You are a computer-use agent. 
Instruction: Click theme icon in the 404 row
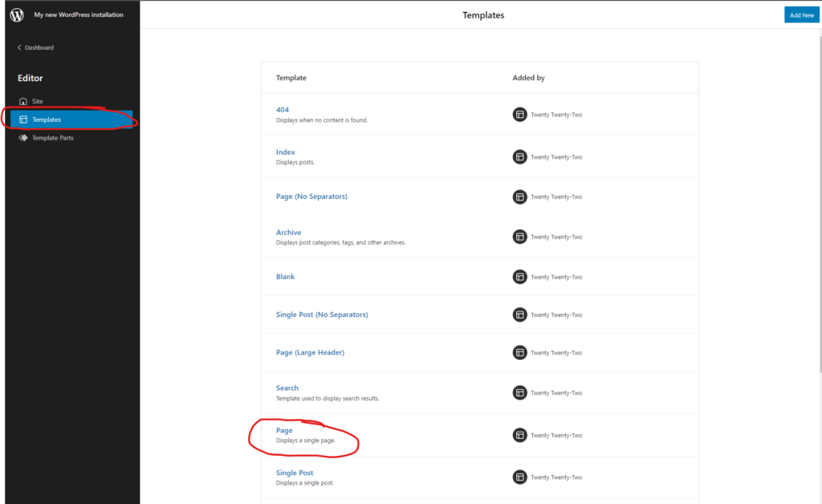point(519,114)
